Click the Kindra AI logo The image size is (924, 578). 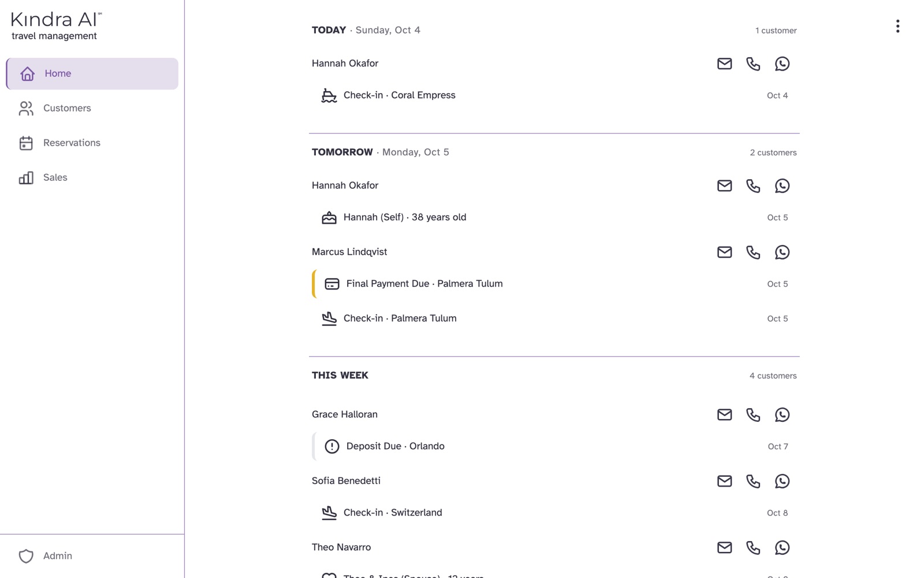tap(57, 26)
